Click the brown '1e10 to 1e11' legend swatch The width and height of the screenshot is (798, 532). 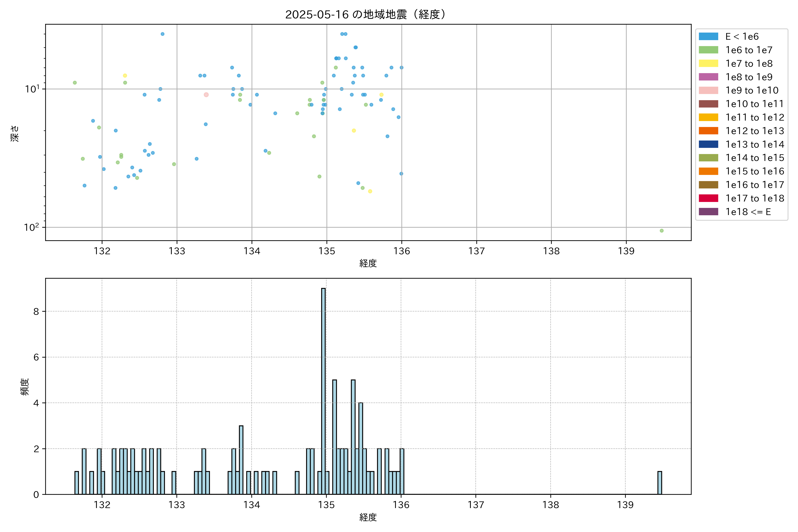click(708, 104)
